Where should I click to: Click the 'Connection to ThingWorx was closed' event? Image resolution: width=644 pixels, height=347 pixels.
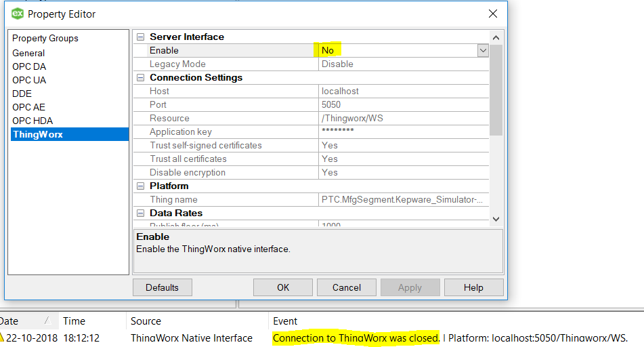[x=356, y=338]
